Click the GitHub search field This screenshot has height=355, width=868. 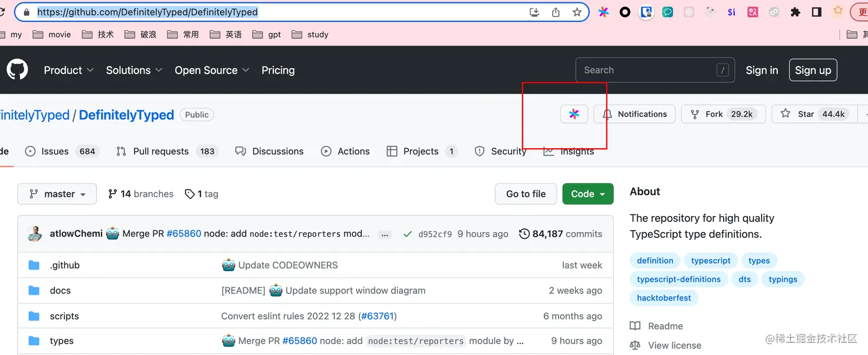tap(649, 70)
